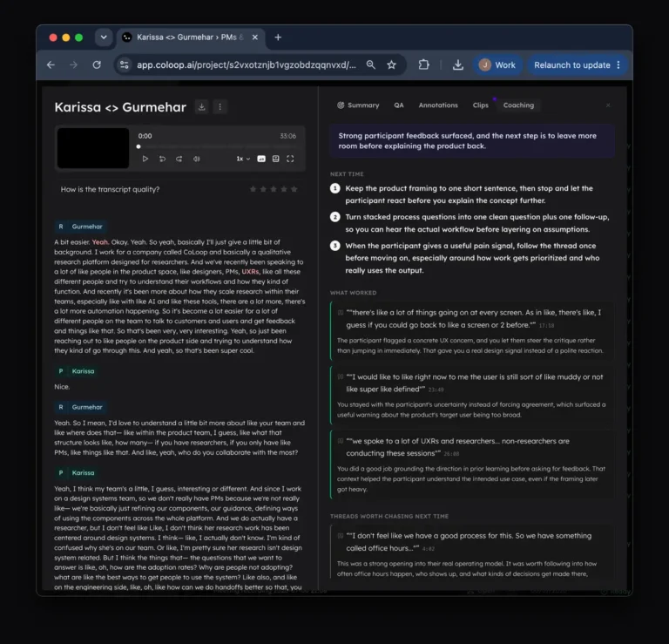
Task: Click the Gurmehar label above "Yeah. So I mean"
Action: tap(80, 407)
